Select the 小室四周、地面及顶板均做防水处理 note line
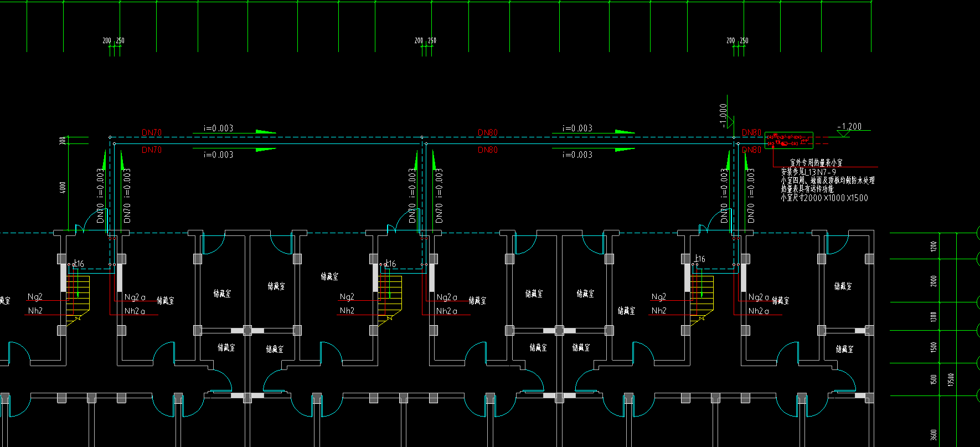This screenshot has width=980, height=447. (828, 181)
